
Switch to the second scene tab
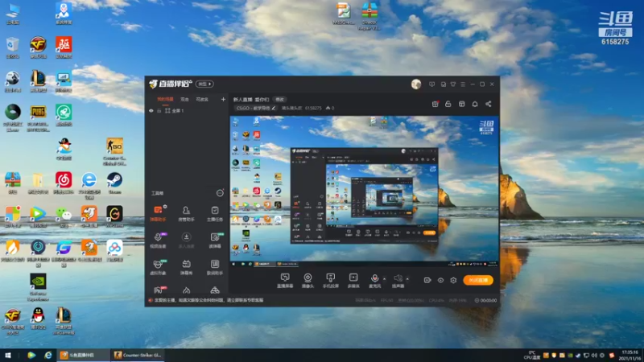click(x=185, y=99)
